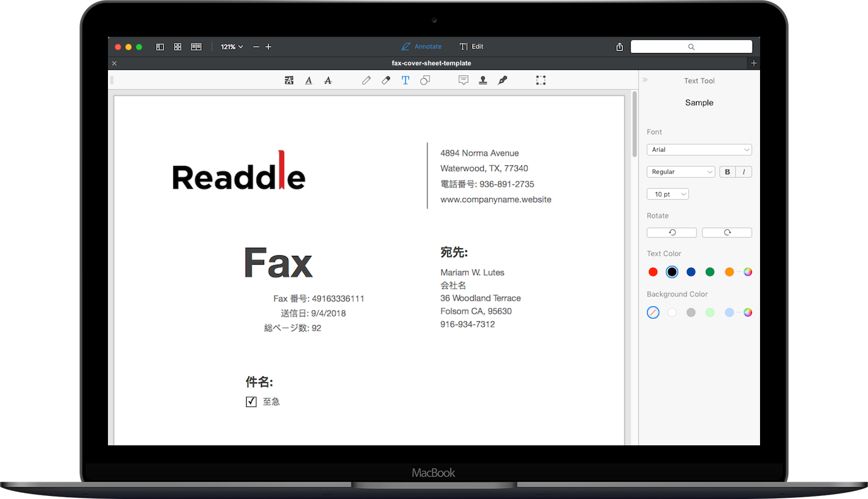This screenshot has width=868, height=499.
Task: Open custom text color picker
Action: [x=748, y=272]
